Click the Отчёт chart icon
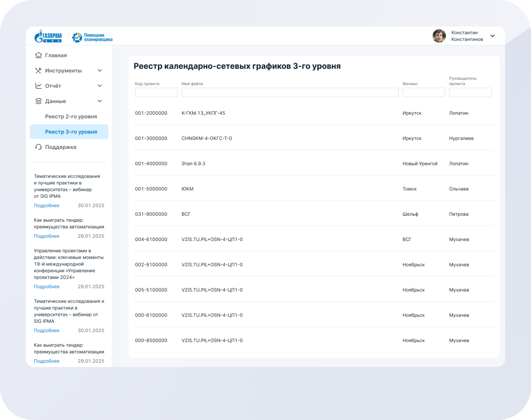The image size is (531, 420). [38, 86]
